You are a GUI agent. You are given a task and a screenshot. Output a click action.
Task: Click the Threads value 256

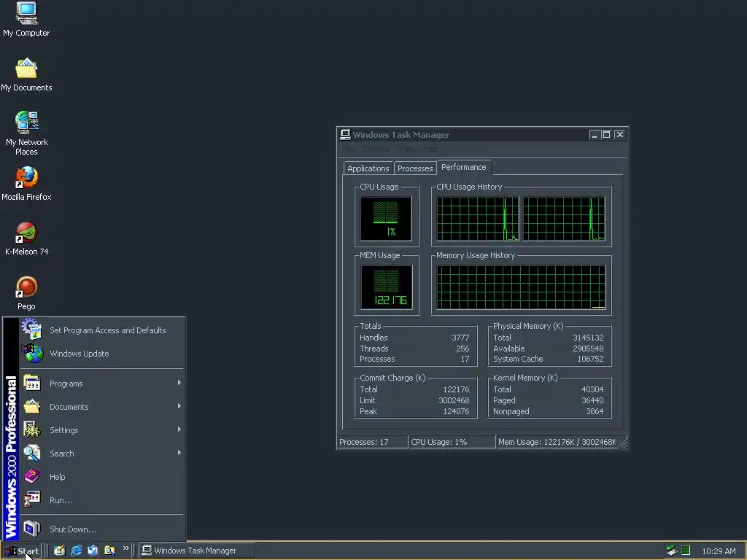[x=462, y=349]
